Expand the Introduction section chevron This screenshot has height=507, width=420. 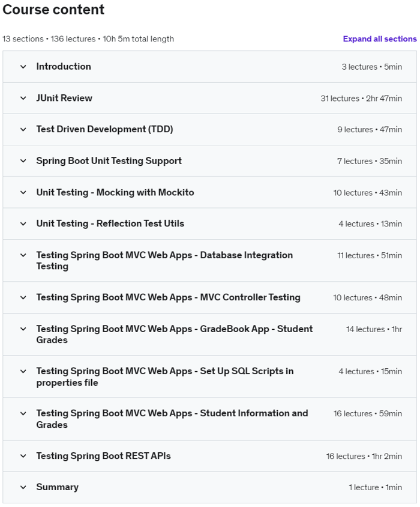[23, 67]
